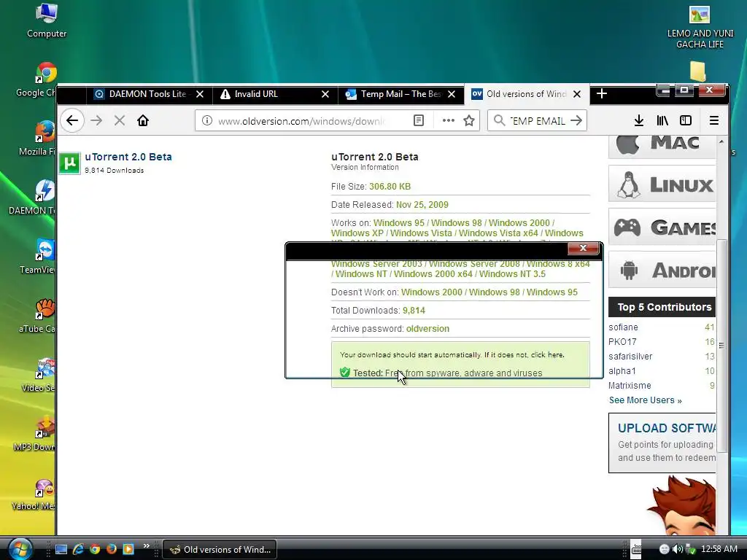The height and width of the screenshot is (560, 747).
Task: Bookmark this page with star icon
Action: [x=469, y=120]
